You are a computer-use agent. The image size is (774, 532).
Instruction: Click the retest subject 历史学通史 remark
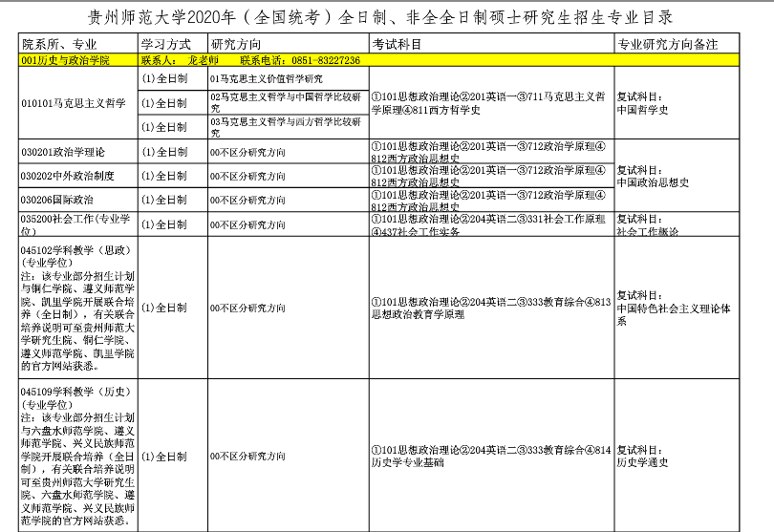pos(642,463)
